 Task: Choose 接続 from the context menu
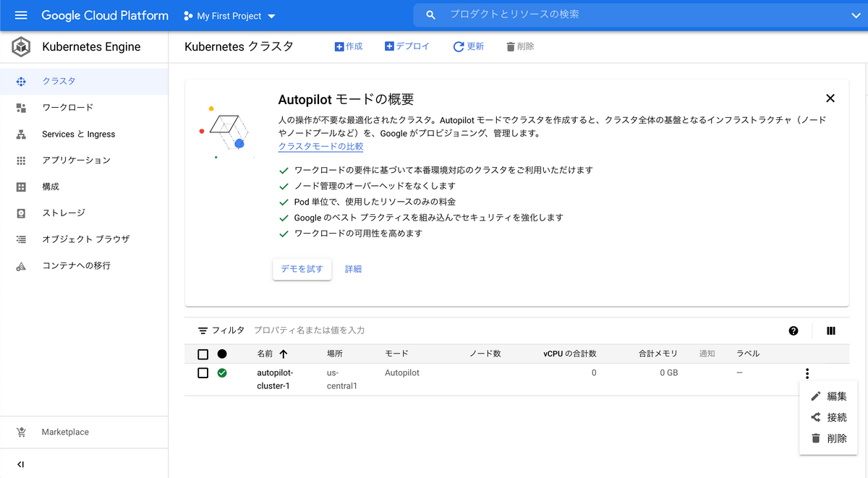(x=828, y=417)
